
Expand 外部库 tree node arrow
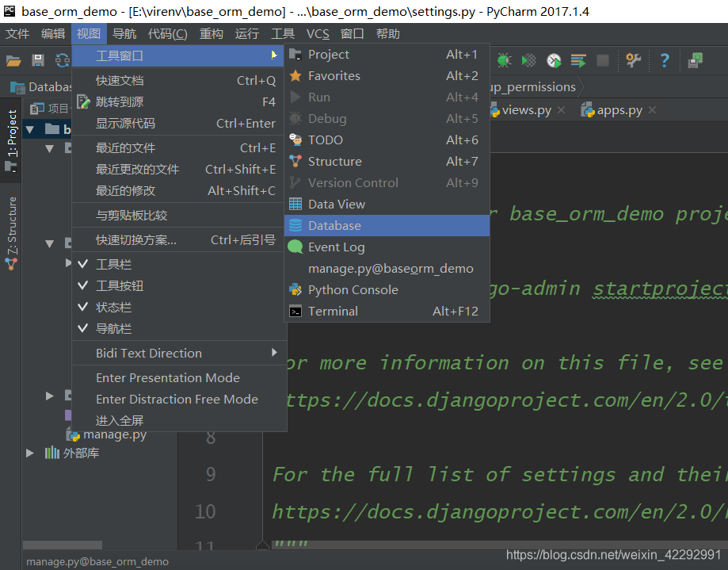[x=30, y=453]
